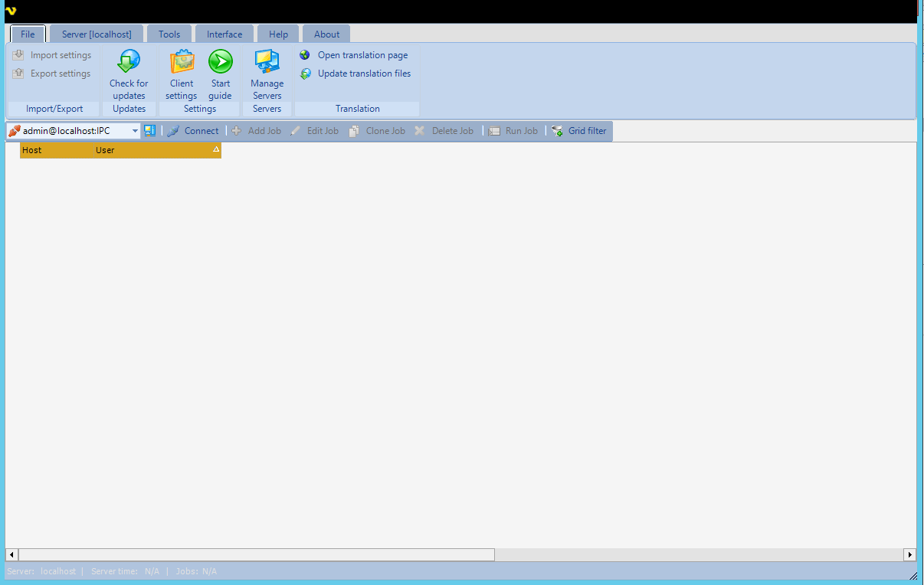Open the Tools ribbon tab
Image resolution: width=924 pixels, height=585 pixels.
pyautogui.click(x=169, y=34)
